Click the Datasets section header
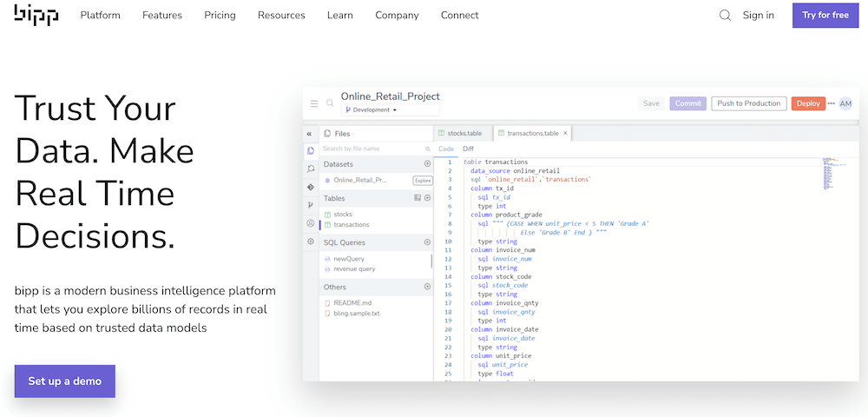Image resolution: width=868 pixels, height=417 pixels. [376, 164]
